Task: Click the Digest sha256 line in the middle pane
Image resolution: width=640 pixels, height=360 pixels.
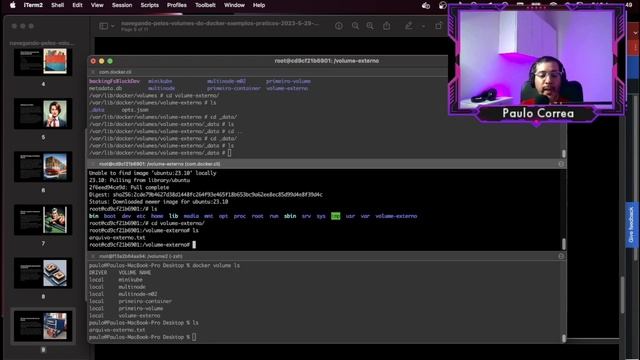Action: coord(206,195)
